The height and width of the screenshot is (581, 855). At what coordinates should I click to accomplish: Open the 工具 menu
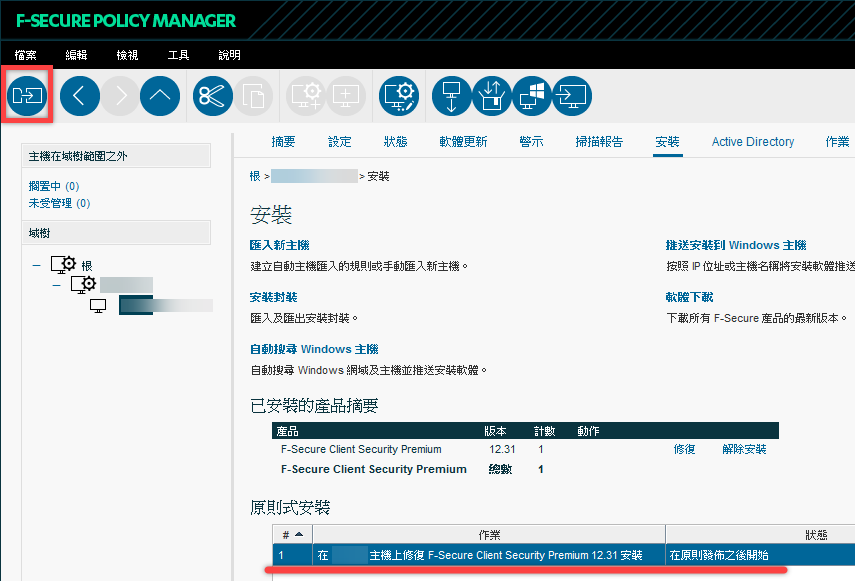(x=178, y=55)
